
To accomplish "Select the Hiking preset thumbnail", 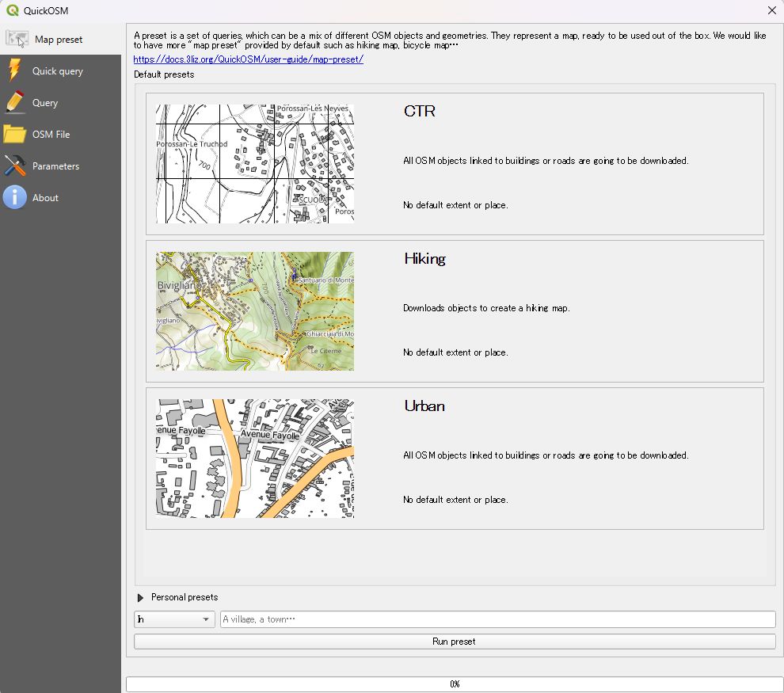I will pyautogui.click(x=255, y=311).
